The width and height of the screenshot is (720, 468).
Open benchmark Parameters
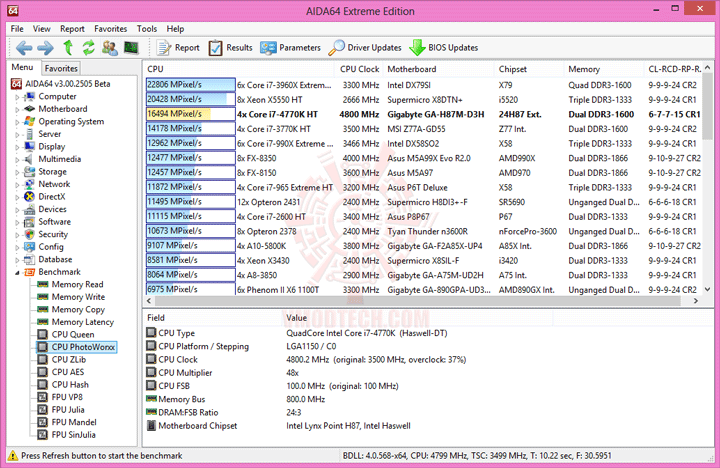(x=290, y=47)
